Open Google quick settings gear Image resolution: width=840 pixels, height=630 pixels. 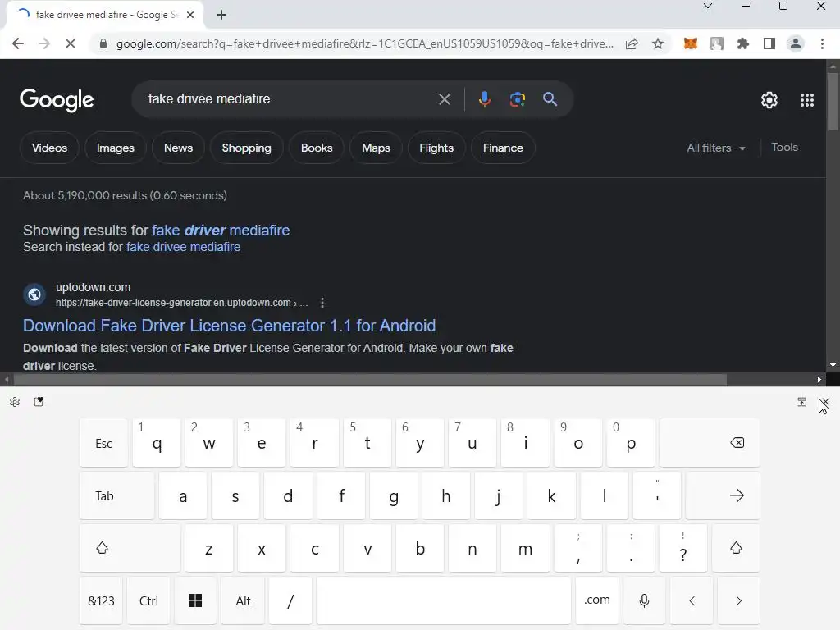tap(769, 99)
